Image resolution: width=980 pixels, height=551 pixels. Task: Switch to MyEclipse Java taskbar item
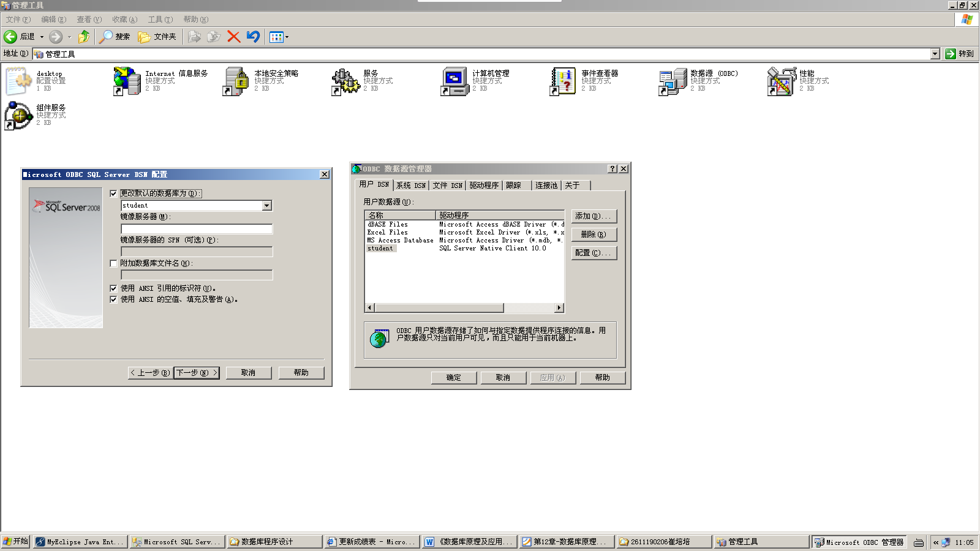[80, 542]
